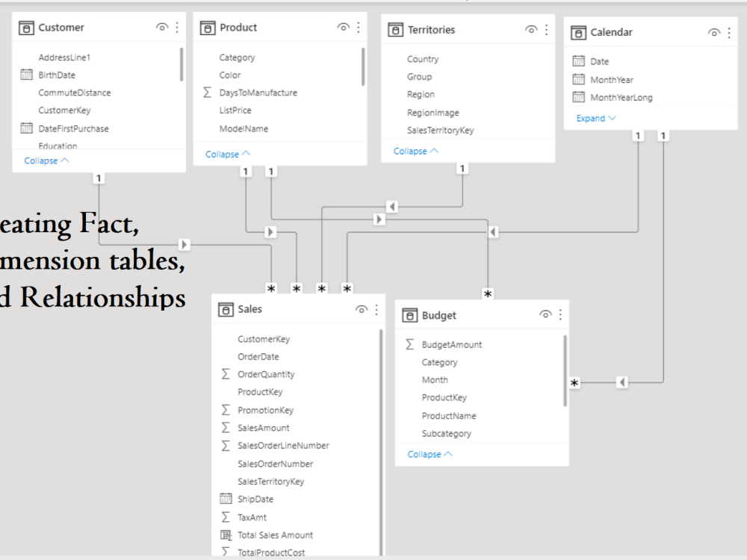Select the SalesOrderNumber field in Sales

coord(276,464)
